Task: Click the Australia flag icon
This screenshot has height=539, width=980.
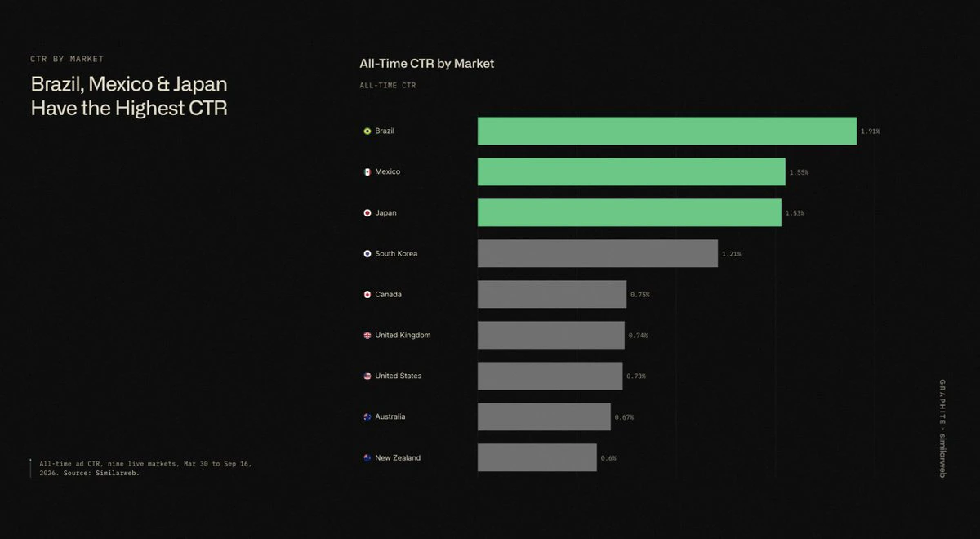Action: pyautogui.click(x=367, y=416)
